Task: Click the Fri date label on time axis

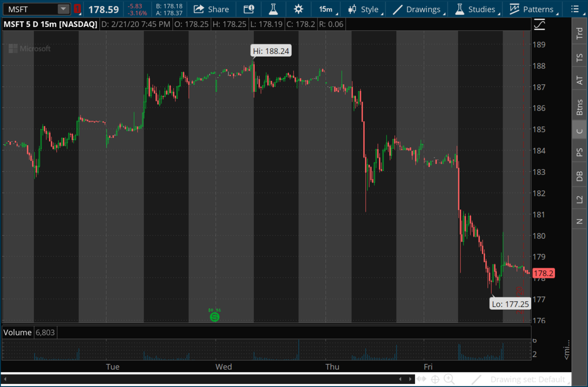Action: pyautogui.click(x=428, y=367)
